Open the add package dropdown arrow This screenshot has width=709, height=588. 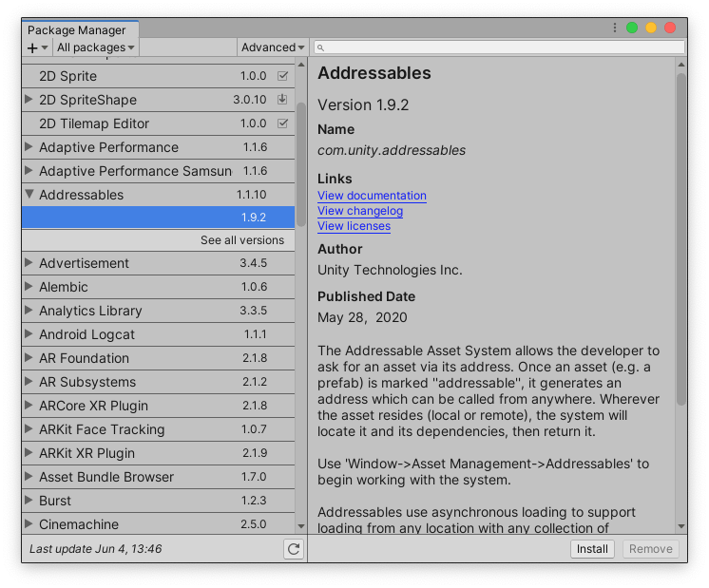[45, 47]
